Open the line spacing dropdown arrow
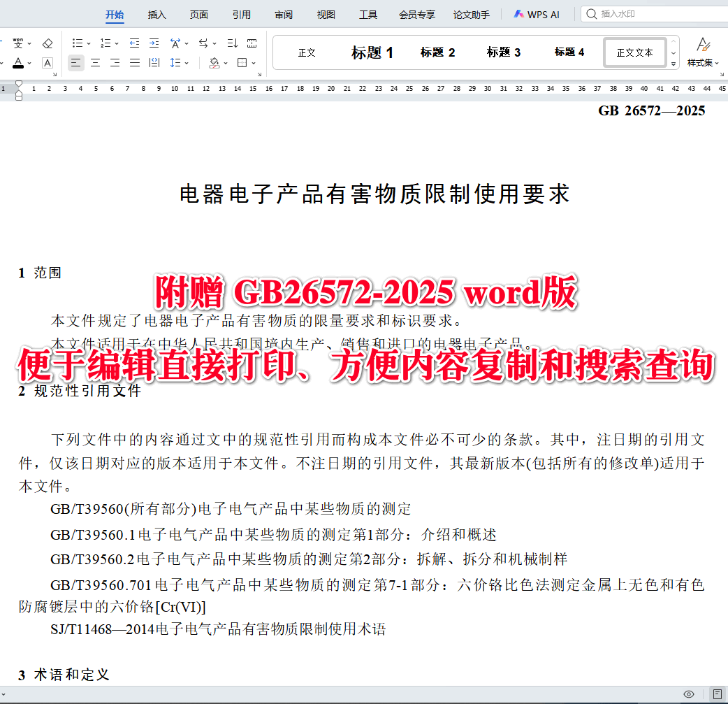Image resolution: width=728 pixels, height=704 pixels. click(187, 63)
